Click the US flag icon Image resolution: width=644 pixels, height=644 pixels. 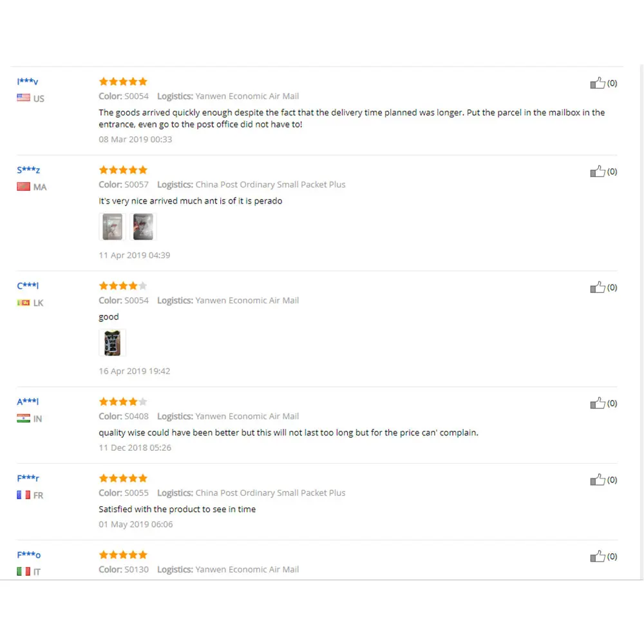[24, 98]
